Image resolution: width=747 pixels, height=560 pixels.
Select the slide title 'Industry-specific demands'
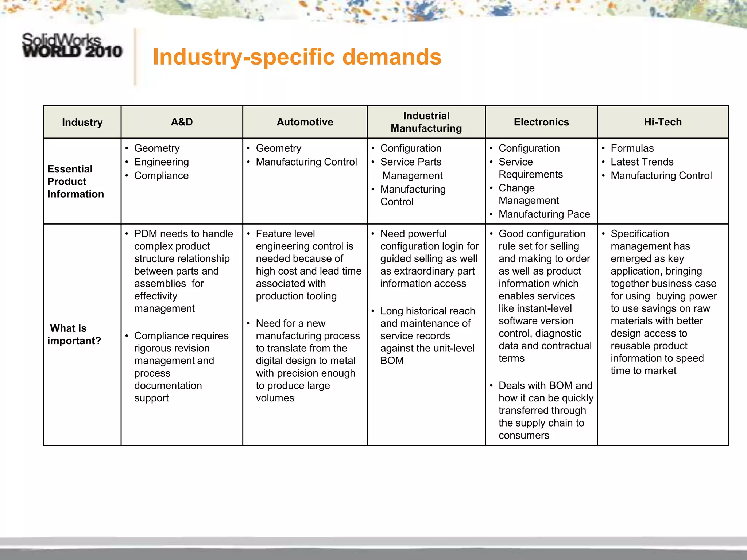297,57
